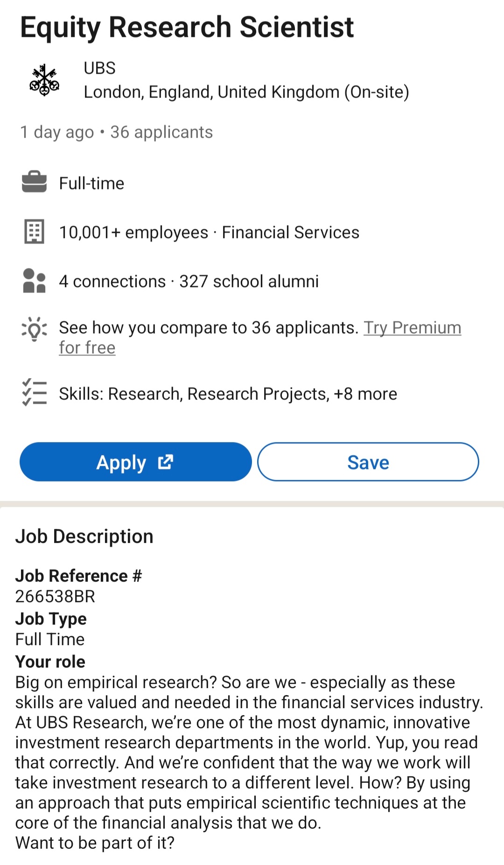
Task: Tap the skills checklist icon
Action: pyautogui.click(x=34, y=392)
